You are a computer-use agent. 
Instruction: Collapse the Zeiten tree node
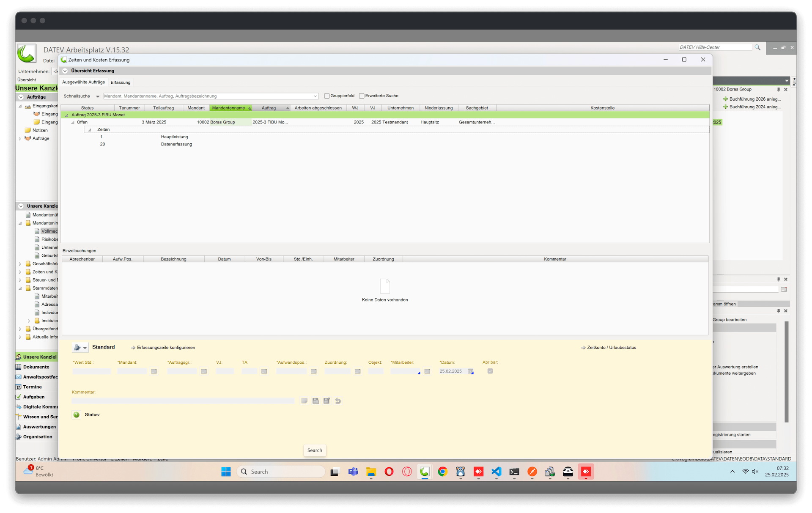click(x=90, y=130)
